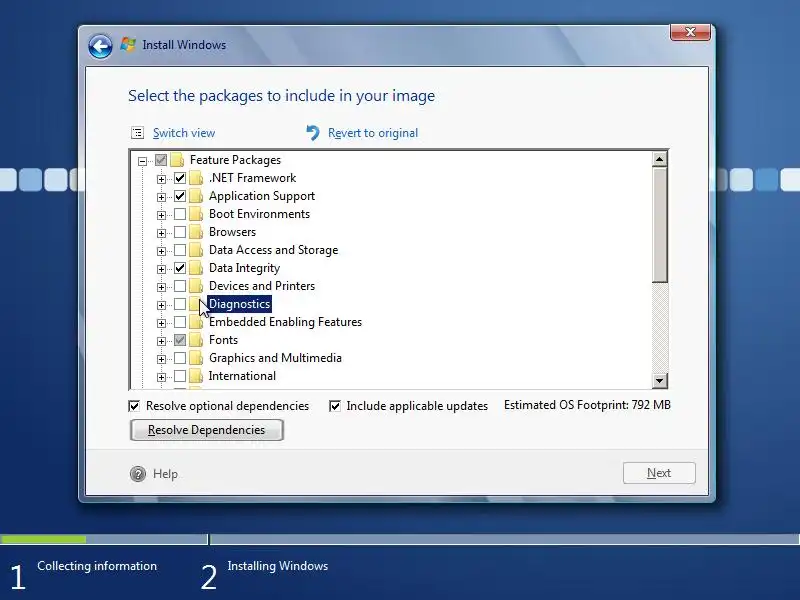Screen dimensions: 800x600
Task: Expand the Graphics and Multimedia node
Action: (161, 359)
